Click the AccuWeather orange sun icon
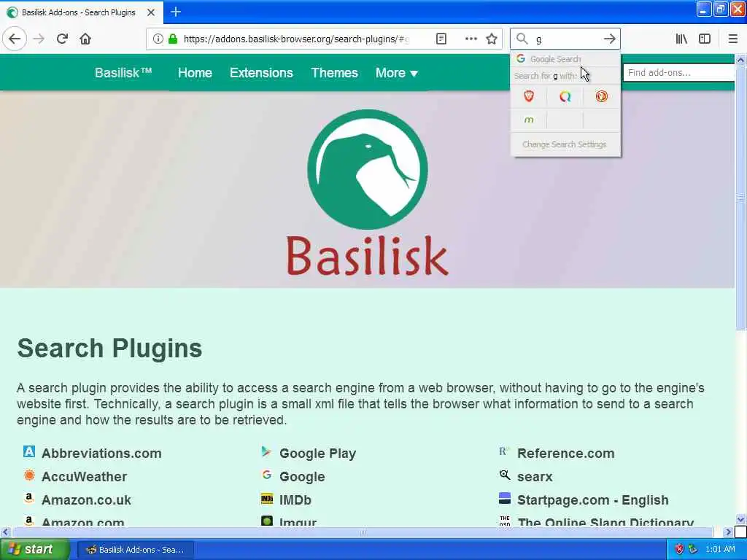The width and height of the screenshot is (747, 560). pyautogui.click(x=29, y=475)
